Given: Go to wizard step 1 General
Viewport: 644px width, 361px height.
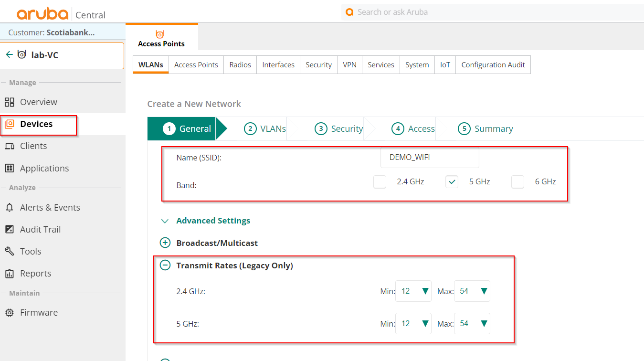Looking at the screenshot, I should (x=187, y=129).
